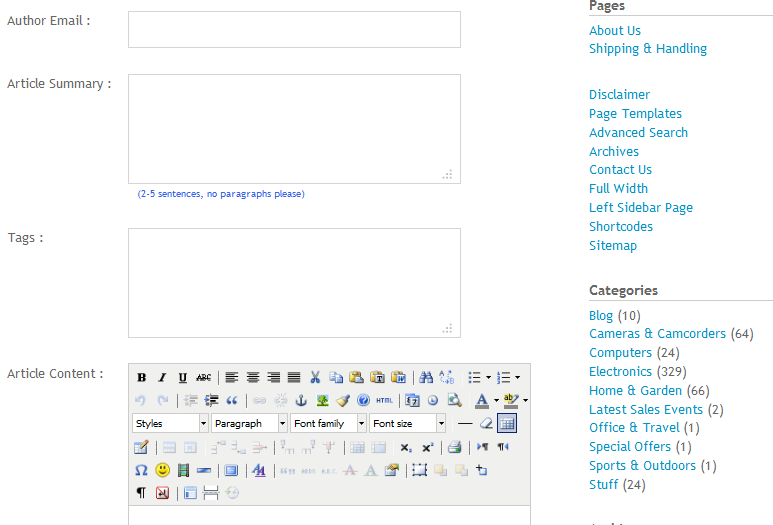This screenshot has height=525, width=773.
Task: Paste from Word icon
Action: click(x=398, y=378)
